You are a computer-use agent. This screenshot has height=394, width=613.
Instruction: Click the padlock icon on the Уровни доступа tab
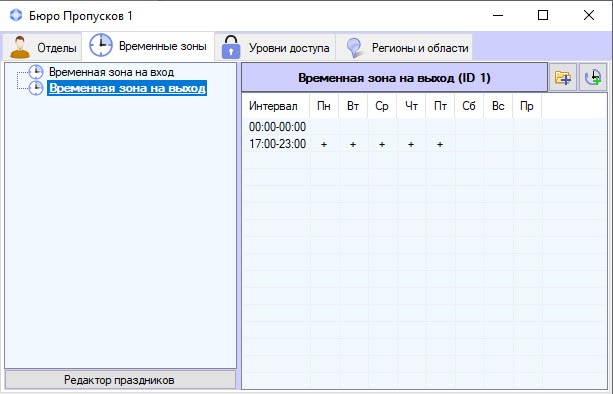[231, 47]
